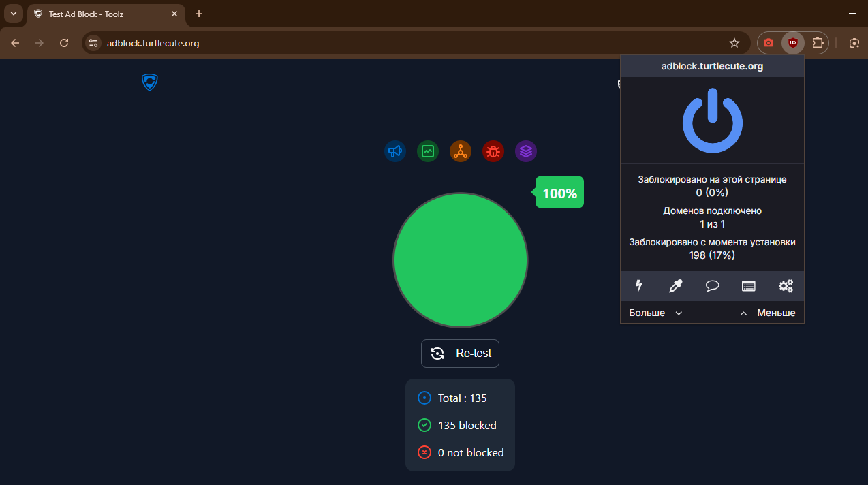Open a new tab with the plus button

pyautogui.click(x=199, y=14)
